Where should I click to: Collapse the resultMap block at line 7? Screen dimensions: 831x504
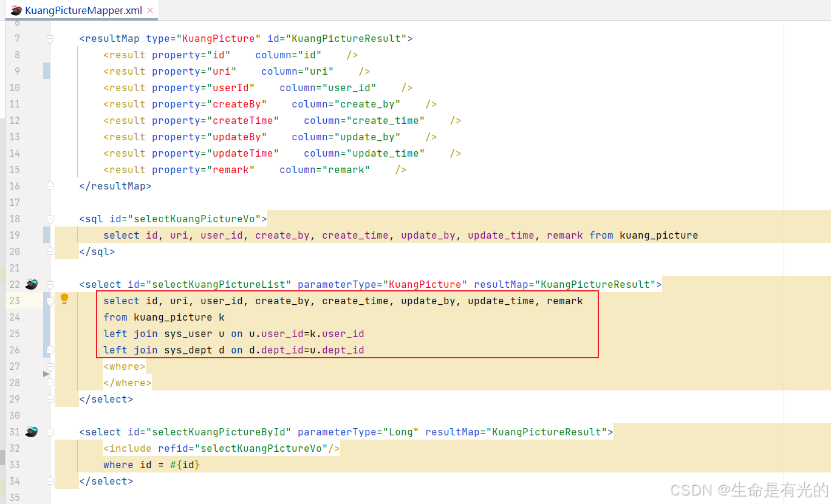coord(50,39)
